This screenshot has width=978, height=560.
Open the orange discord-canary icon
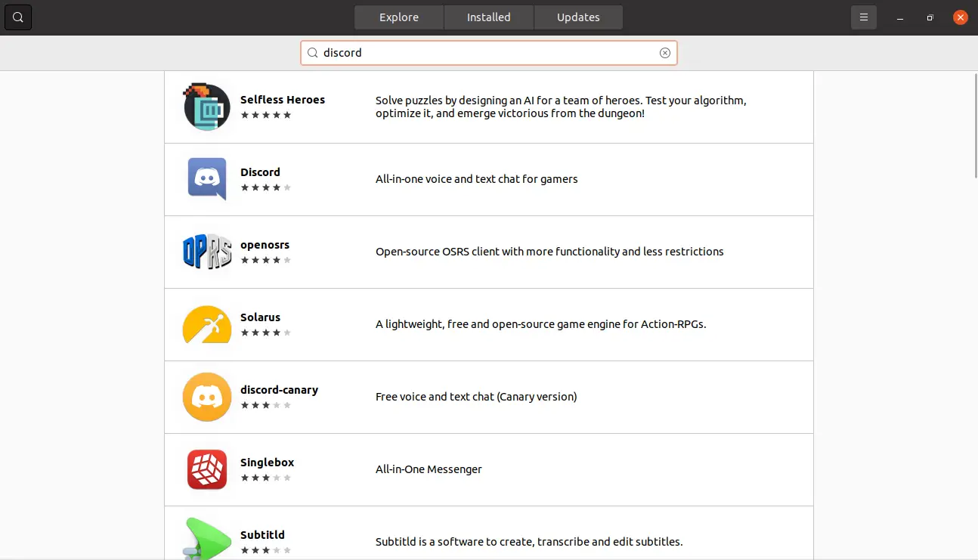207,397
